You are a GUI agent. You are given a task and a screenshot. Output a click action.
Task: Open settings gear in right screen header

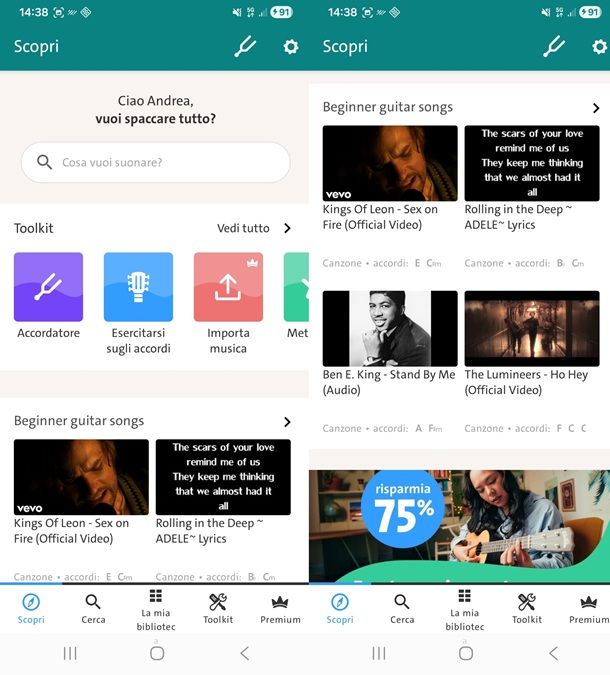click(599, 46)
